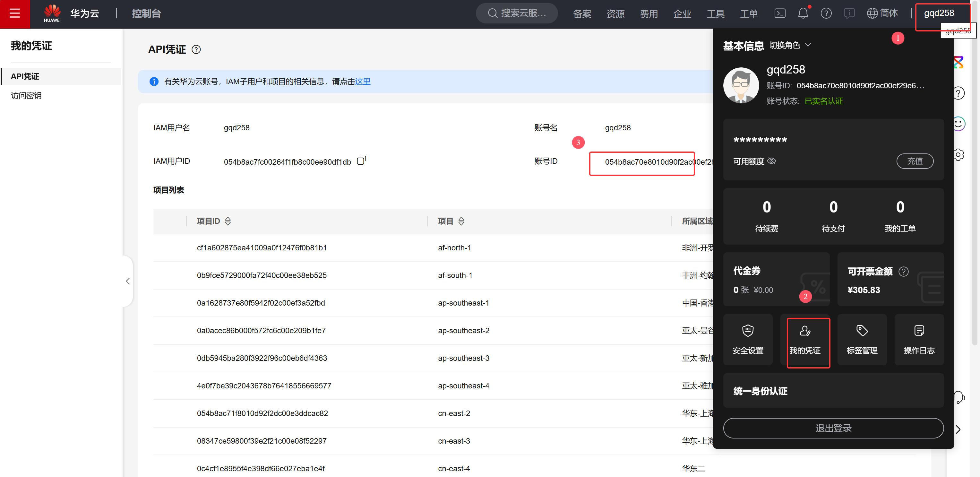Open the 代金券 voucher card

(x=776, y=279)
